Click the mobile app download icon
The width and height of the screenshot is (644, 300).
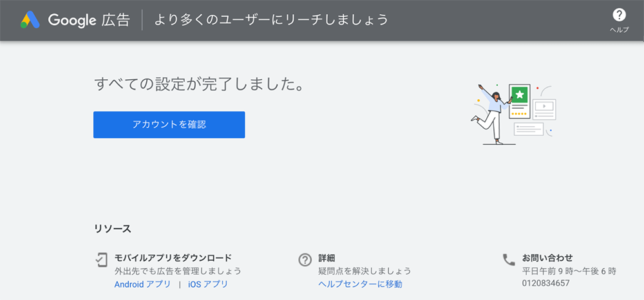click(x=102, y=260)
